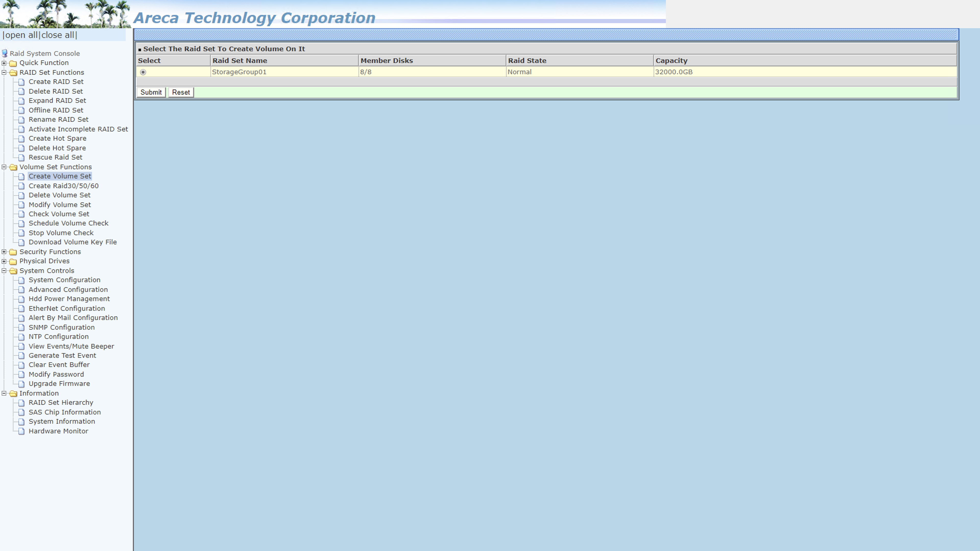Click the Security Functions folder icon
980x551 pixels.
13,252
